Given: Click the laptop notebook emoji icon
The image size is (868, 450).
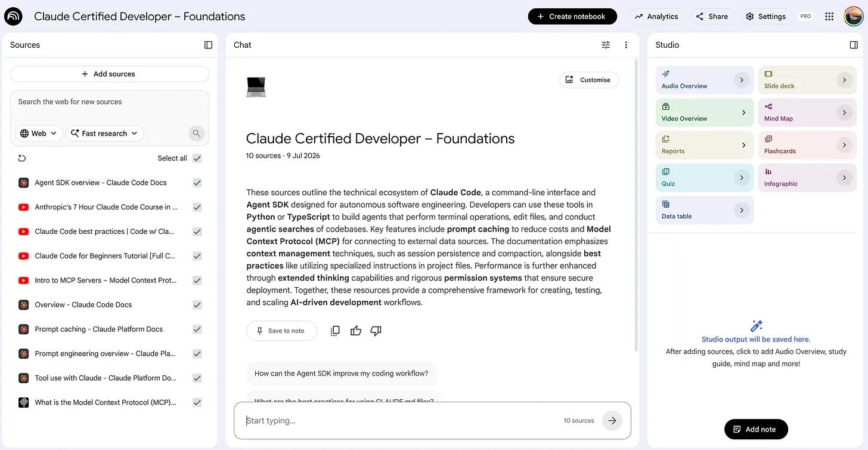Looking at the screenshot, I should pos(256,87).
